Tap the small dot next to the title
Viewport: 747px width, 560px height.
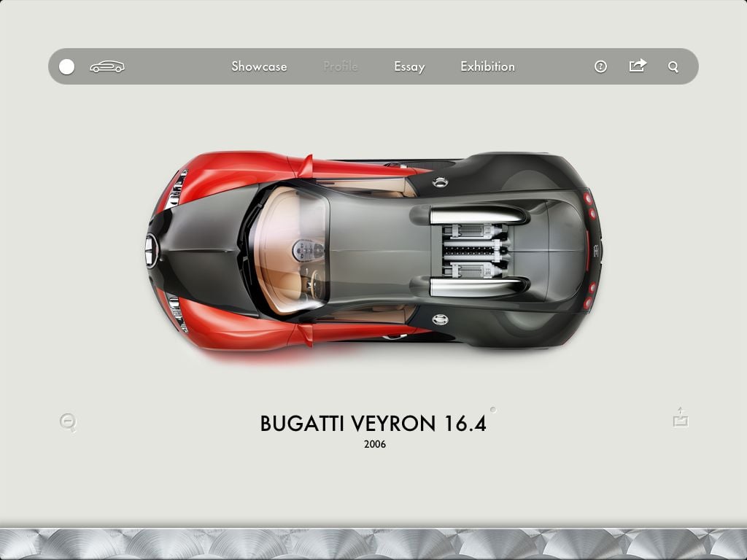pos(493,410)
